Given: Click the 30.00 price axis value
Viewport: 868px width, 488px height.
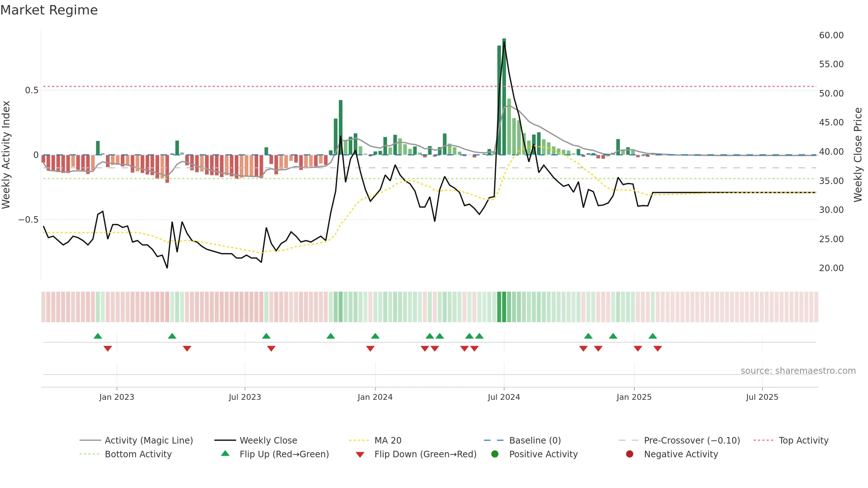Looking at the screenshot, I should (831, 210).
